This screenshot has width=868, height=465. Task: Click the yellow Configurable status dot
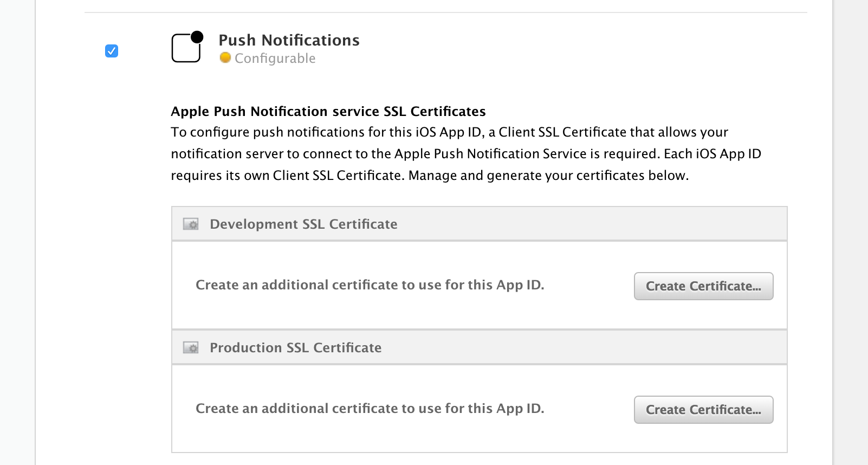coord(225,58)
